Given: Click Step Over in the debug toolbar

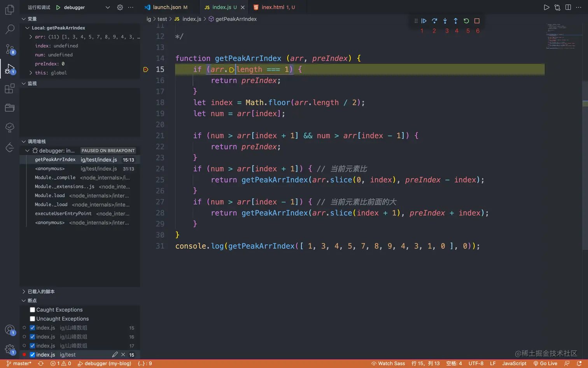Looking at the screenshot, I should tap(434, 21).
